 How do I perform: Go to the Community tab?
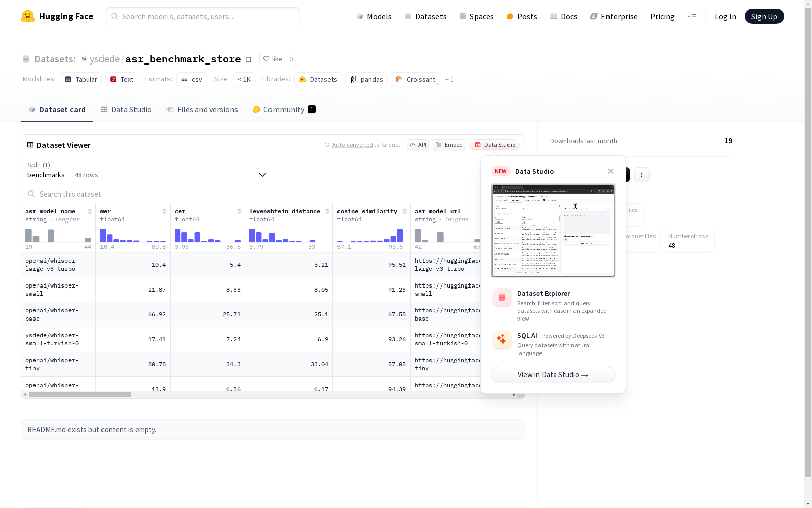tap(284, 110)
